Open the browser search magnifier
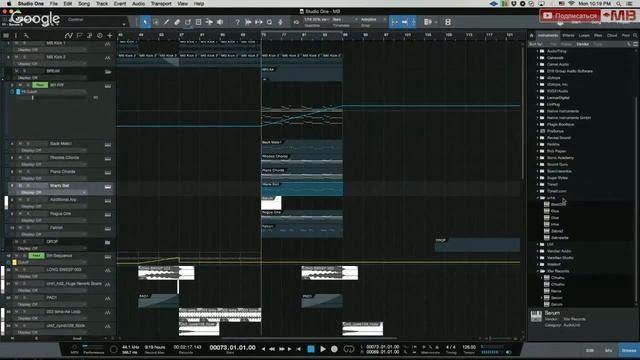This screenshot has height=360, width=640. pos(635,36)
